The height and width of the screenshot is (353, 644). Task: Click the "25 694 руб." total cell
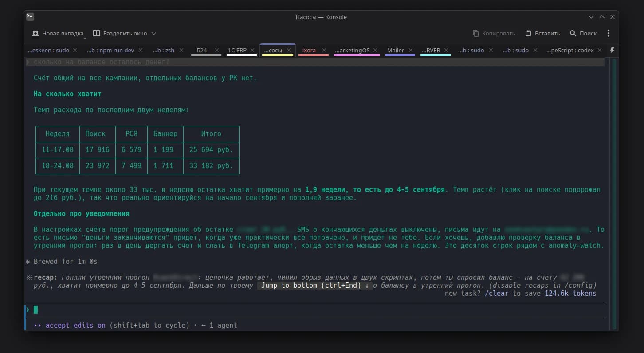click(211, 149)
